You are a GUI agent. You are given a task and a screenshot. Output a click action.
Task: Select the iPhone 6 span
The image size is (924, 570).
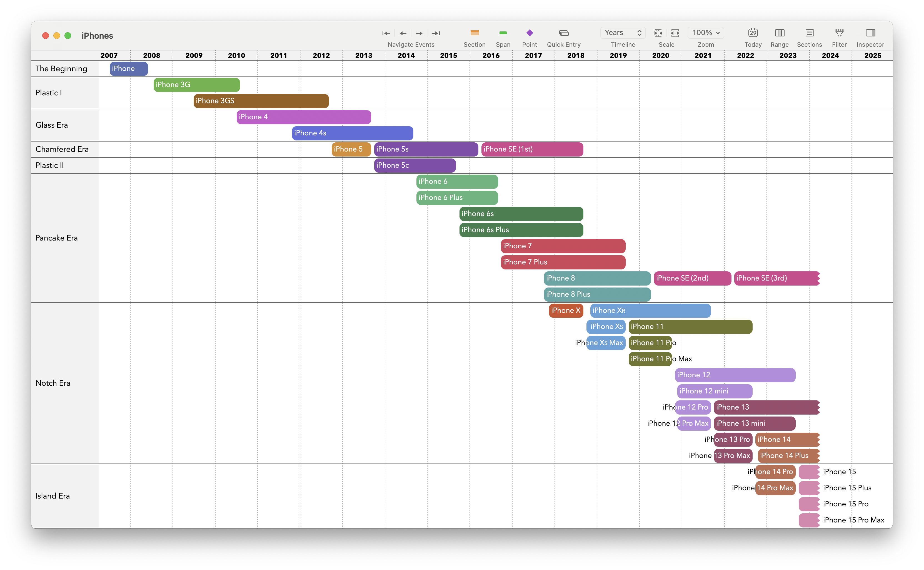click(457, 182)
